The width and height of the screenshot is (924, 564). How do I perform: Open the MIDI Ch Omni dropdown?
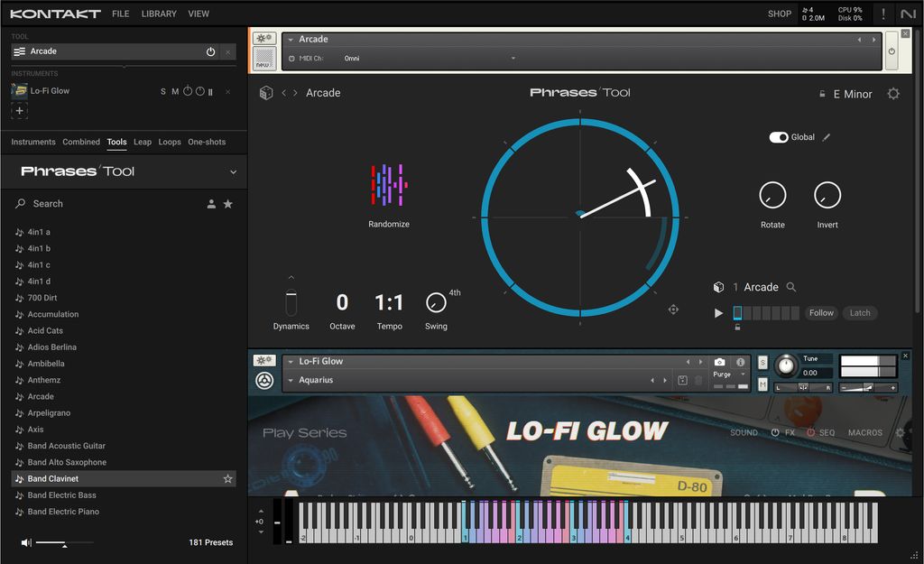[512, 57]
